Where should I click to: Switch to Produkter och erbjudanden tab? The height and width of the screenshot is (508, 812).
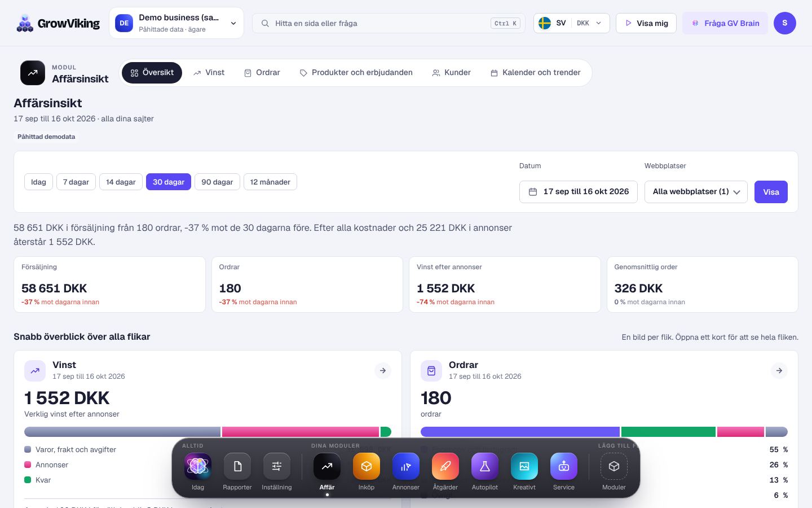pyautogui.click(x=356, y=73)
